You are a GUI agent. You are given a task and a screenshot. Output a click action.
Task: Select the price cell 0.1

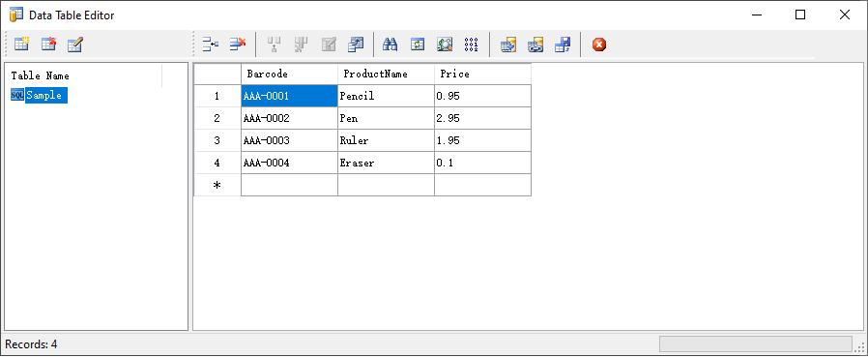pos(482,163)
